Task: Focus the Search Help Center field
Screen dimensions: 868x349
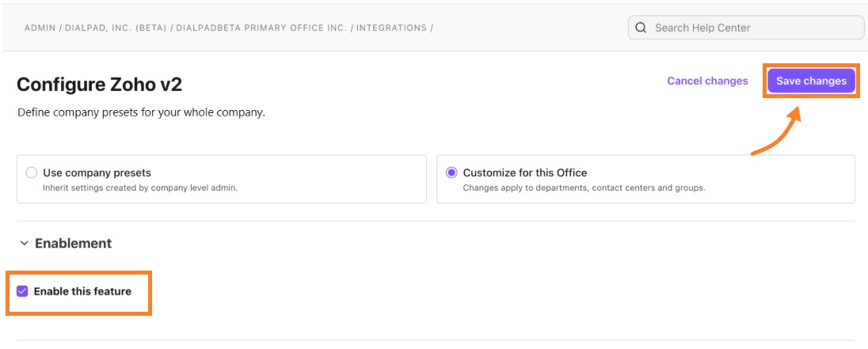Action: click(x=746, y=27)
